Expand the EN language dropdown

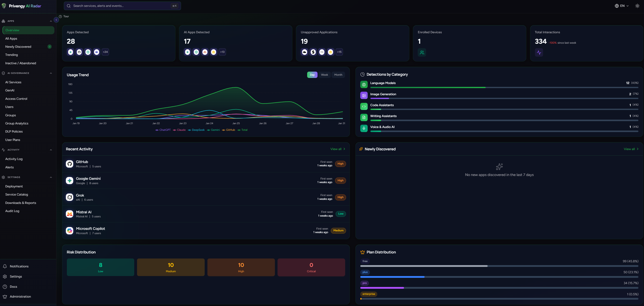(622, 6)
